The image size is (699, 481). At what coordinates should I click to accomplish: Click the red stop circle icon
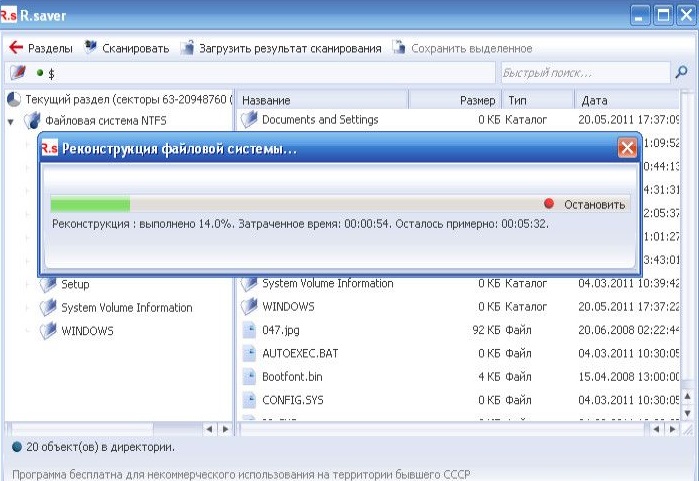pos(549,204)
